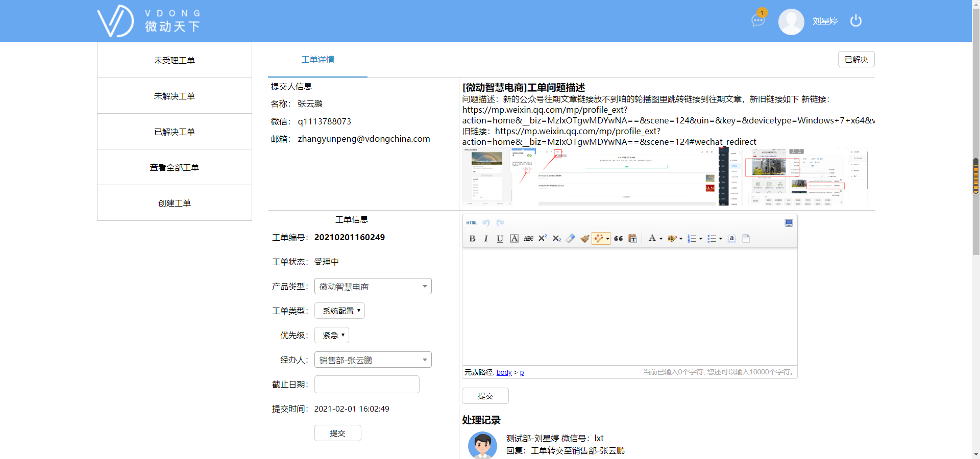Image resolution: width=980 pixels, height=459 pixels.
Task: Clear the document with blank page icon
Action: pos(746,238)
